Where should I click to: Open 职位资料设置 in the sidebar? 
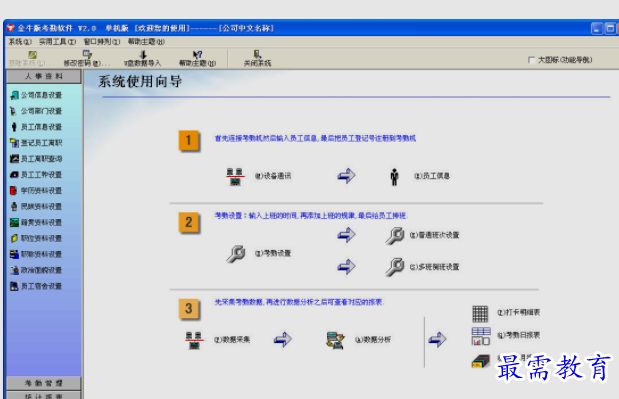[36, 238]
